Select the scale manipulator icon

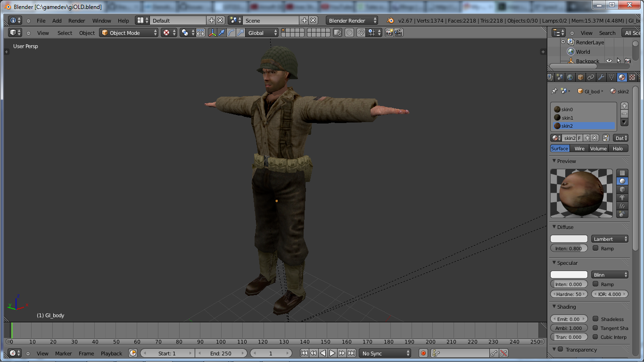240,33
